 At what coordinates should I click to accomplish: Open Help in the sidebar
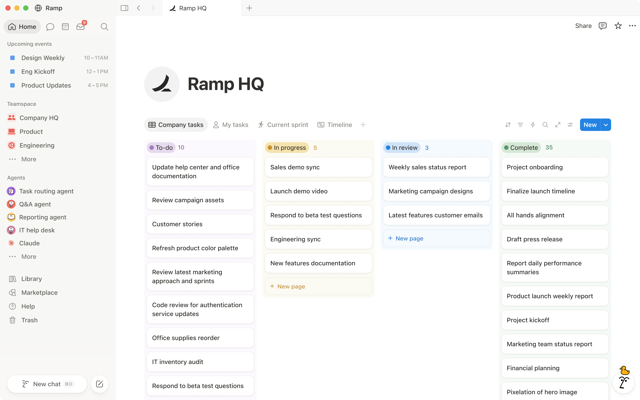28,307
